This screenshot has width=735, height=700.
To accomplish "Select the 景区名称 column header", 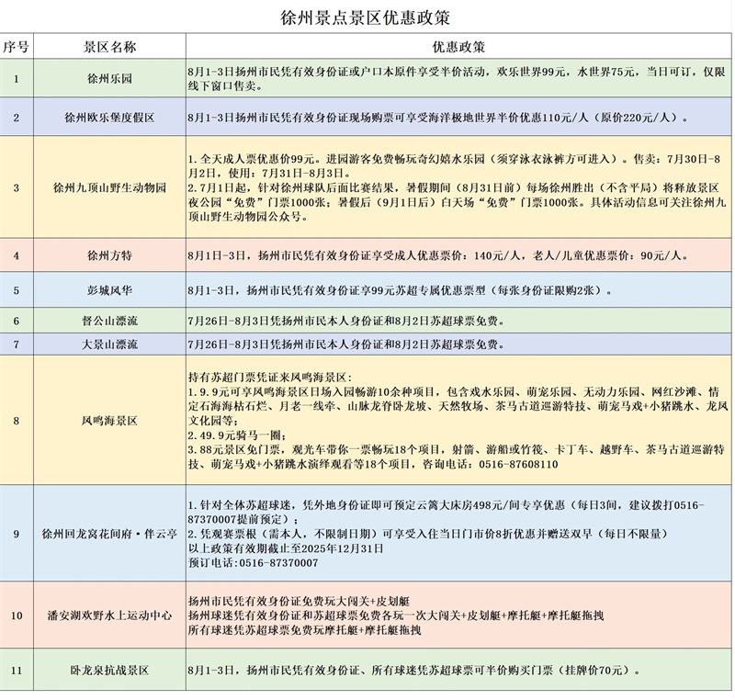I will coord(109,47).
